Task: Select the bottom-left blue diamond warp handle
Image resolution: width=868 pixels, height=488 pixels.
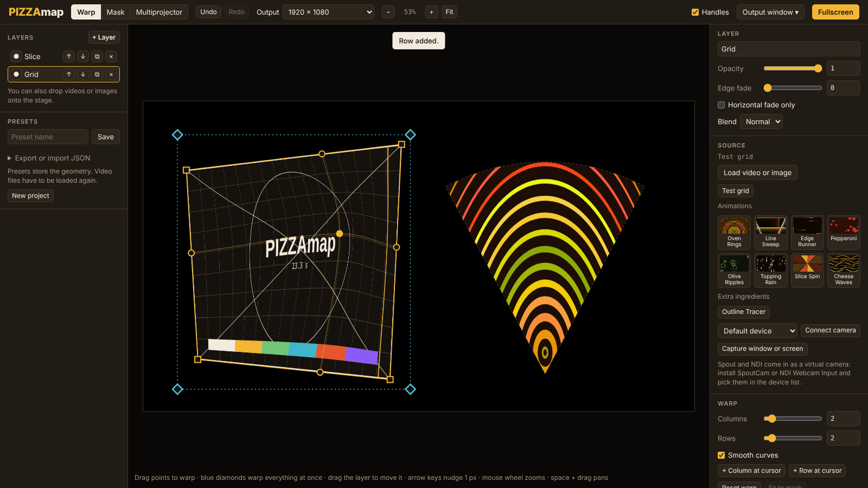Action: click(x=177, y=389)
